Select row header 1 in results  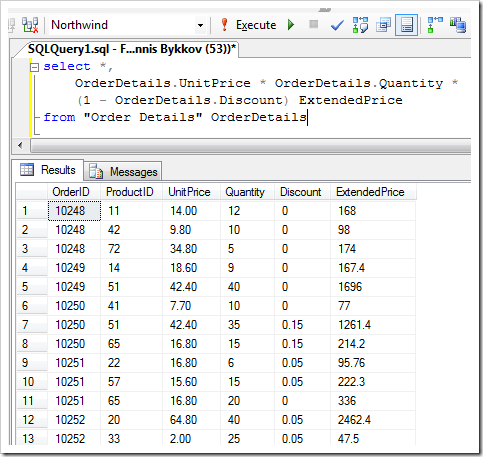click(x=32, y=211)
